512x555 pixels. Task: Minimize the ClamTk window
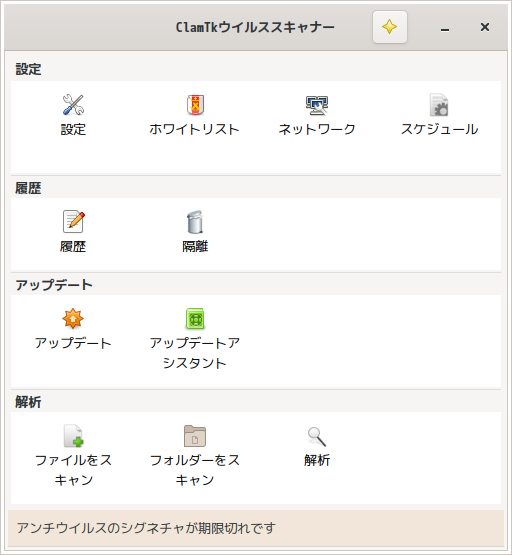click(x=445, y=27)
